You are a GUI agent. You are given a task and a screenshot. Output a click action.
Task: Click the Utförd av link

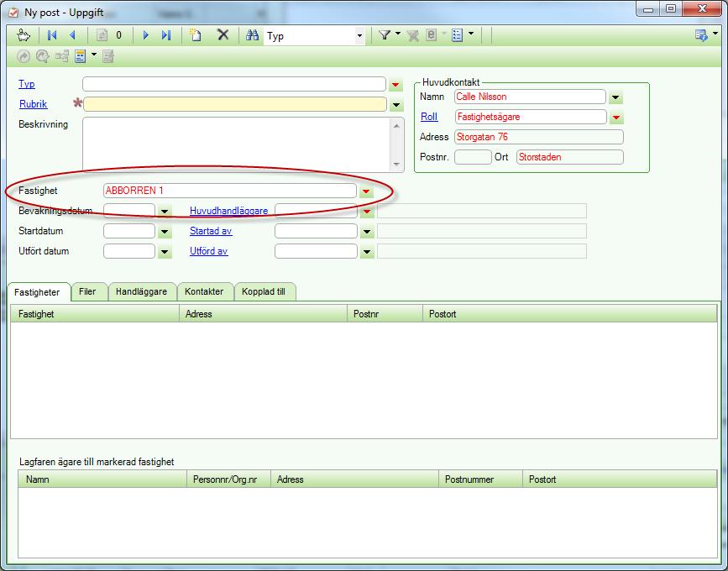pyautogui.click(x=209, y=251)
